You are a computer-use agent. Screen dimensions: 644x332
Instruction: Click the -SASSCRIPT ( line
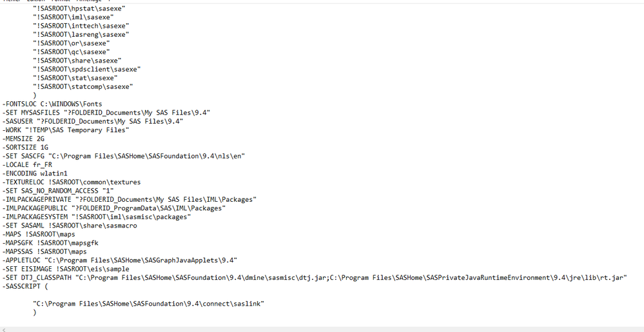click(26, 287)
